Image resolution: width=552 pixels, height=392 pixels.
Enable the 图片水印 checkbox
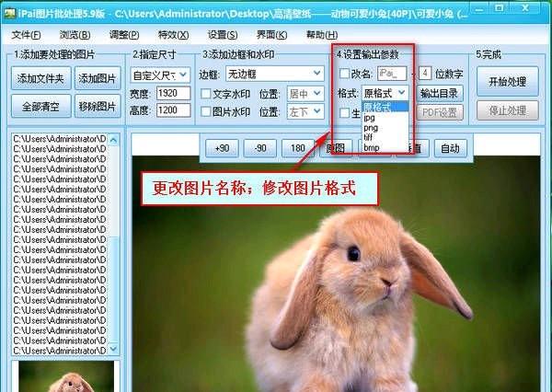(206, 112)
